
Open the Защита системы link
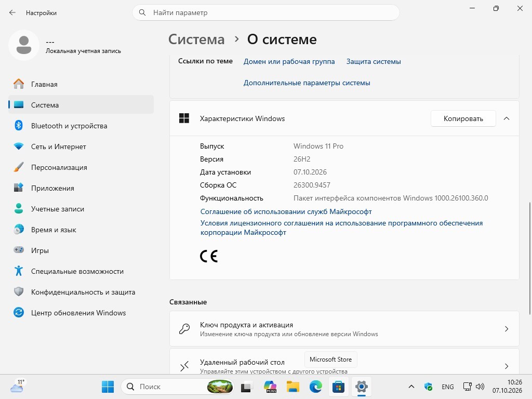pyautogui.click(x=374, y=61)
